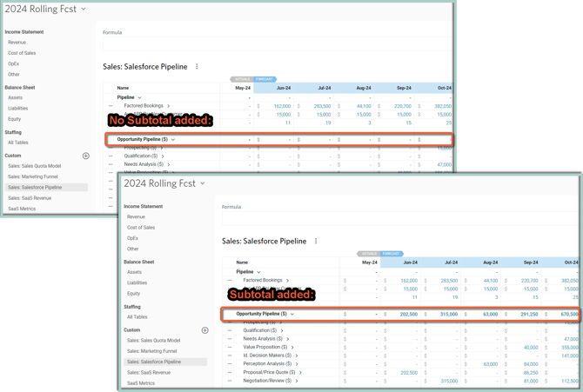Expand the highlighted Opportunity Pipeline ($) row with subtotals

point(292,313)
